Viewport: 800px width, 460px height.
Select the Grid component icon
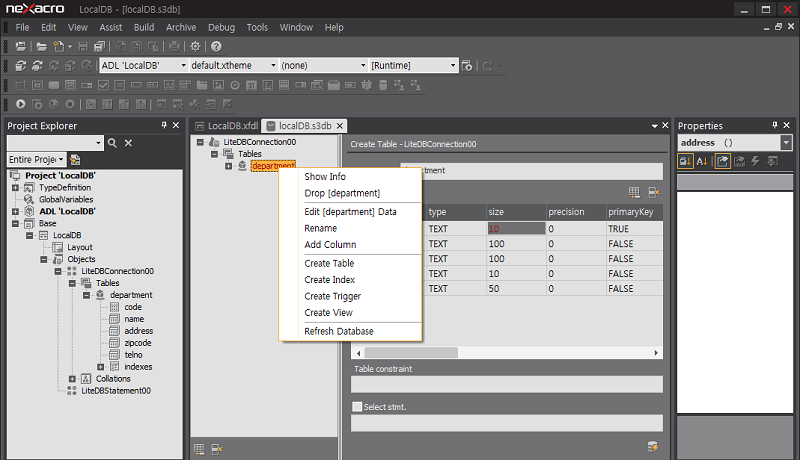(284, 85)
